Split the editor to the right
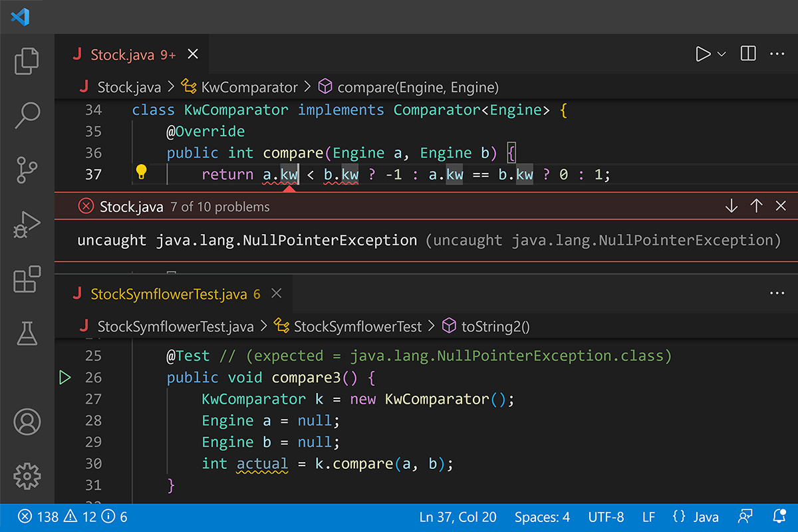 747,54
